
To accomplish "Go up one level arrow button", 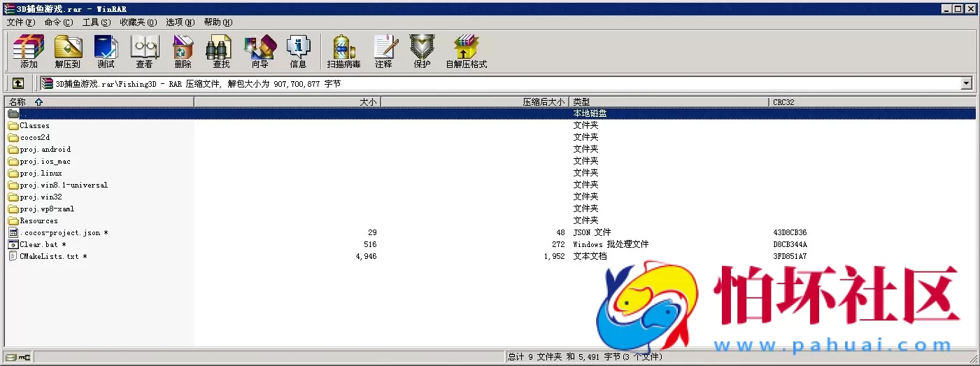I will (x=18, y=83).
